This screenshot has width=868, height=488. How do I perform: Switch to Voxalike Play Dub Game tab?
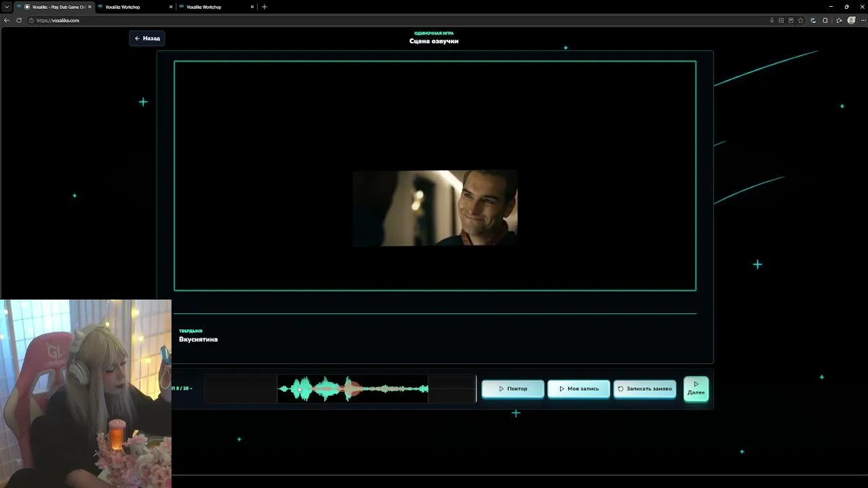click(54, 7)
